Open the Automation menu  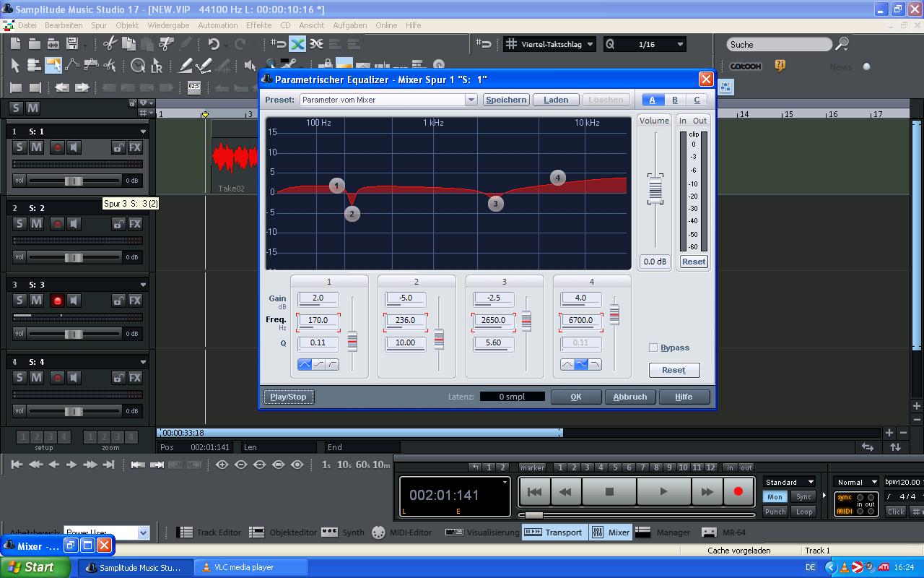pos(217,25)
